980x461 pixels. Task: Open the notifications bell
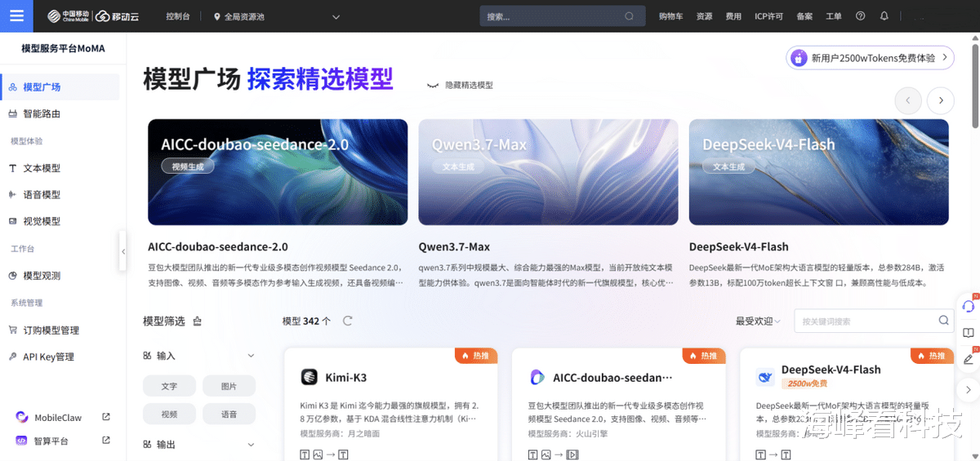[884, 16]
